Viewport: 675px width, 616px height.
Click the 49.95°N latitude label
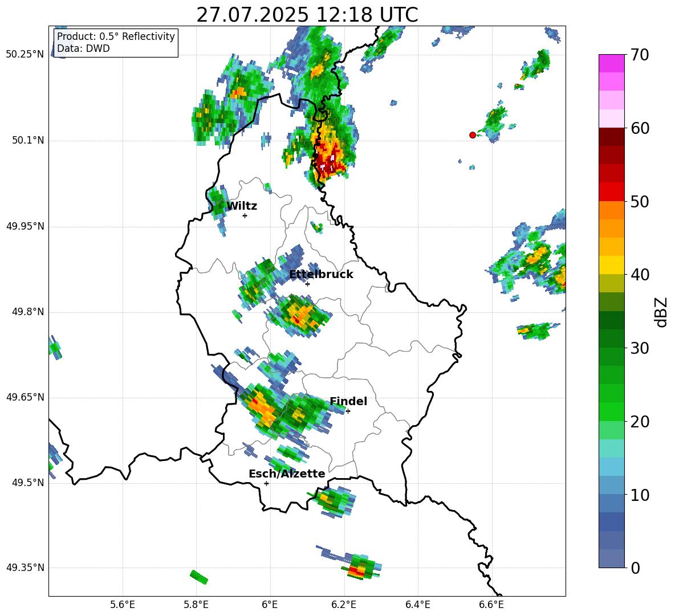25,226
